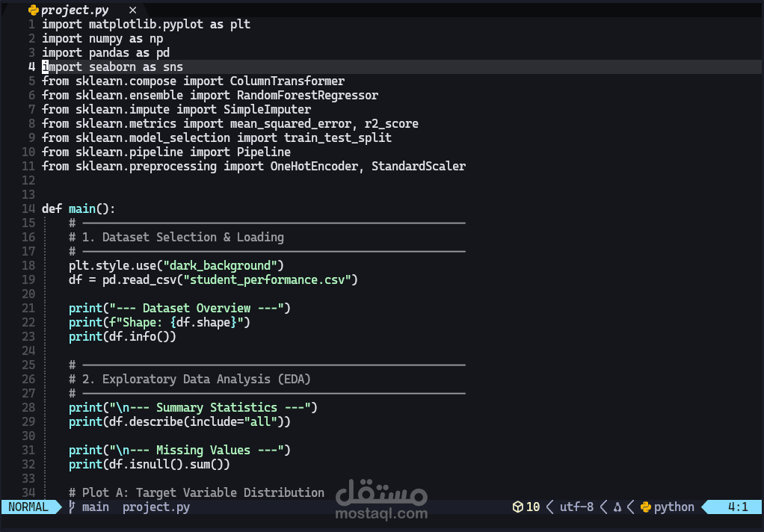Click numpy on line 2
Viewport: 764px width, 532px height.
point(105,39)
